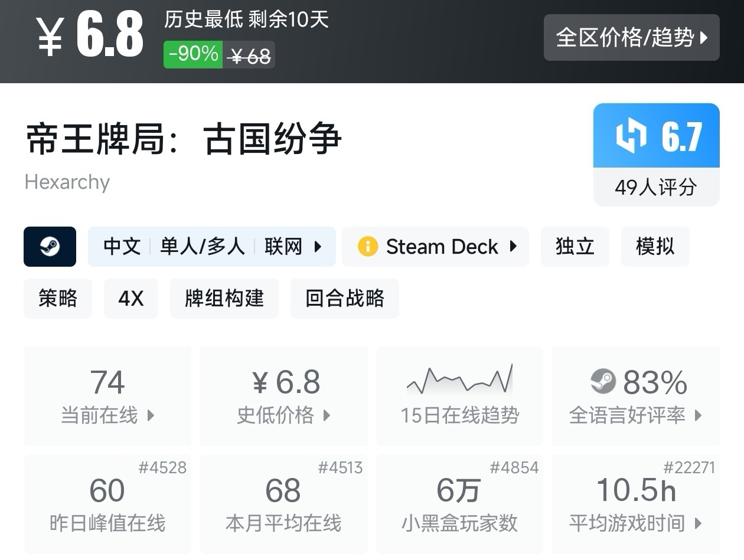Expand the 当前在线 arrow
The width and height of the screenshot is (744, 560).
click(151, 415)
